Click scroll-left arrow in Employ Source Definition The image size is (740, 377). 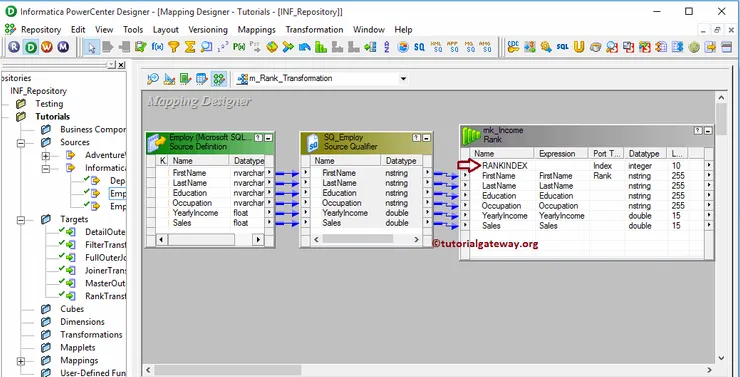pyautogui.click(x=161, y=240)
